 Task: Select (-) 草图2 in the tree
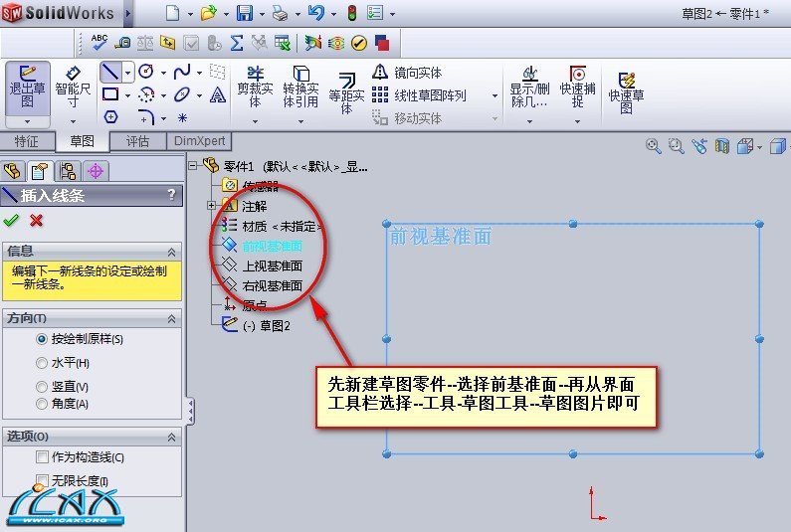click(x=267, y=326)
